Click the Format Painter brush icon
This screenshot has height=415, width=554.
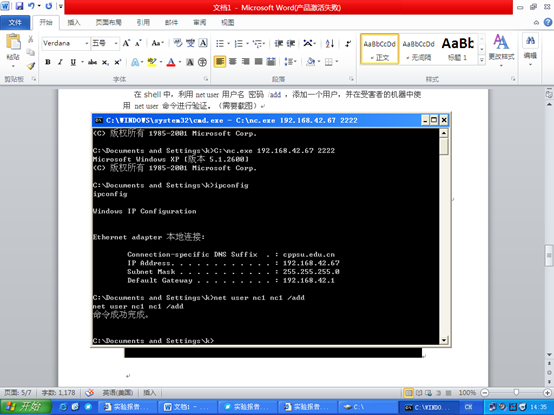[31, 66]
